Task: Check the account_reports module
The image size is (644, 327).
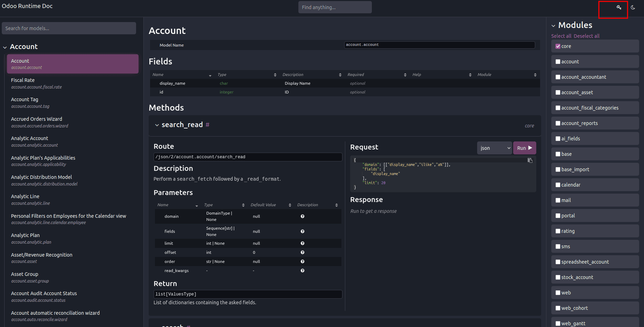Action: (x=558, y=123)
